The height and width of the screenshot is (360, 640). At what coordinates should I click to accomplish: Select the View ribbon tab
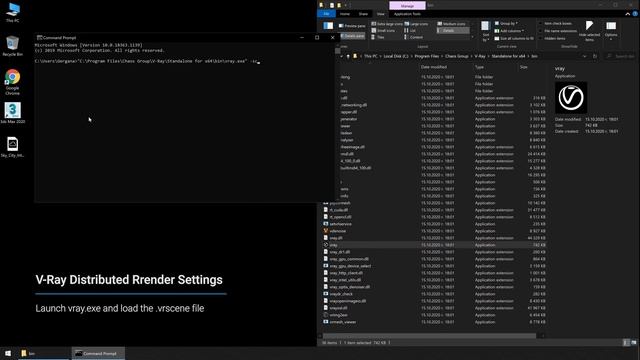tap(380, 14)
